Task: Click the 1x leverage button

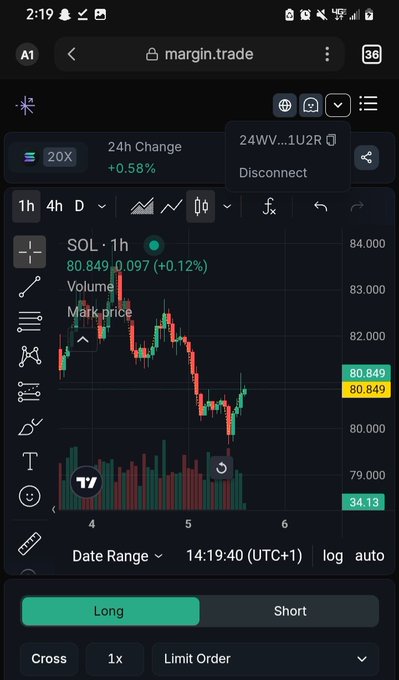Action: [115, 659]
